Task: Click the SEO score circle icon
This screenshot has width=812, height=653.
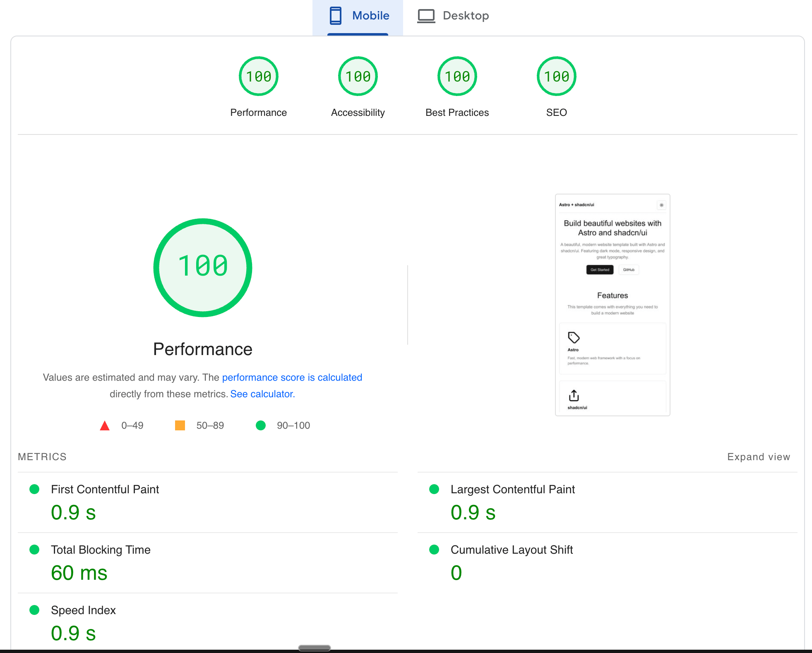Action: (555, 76)
